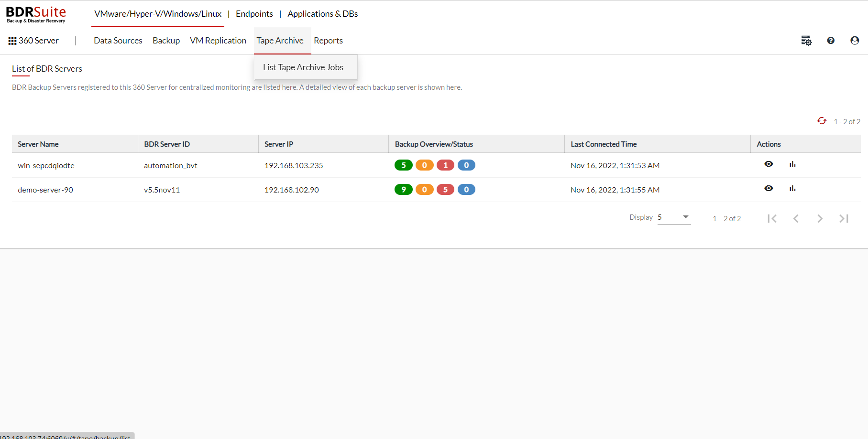Go to last page of results

pyautogui.click(x=844, y=218)
